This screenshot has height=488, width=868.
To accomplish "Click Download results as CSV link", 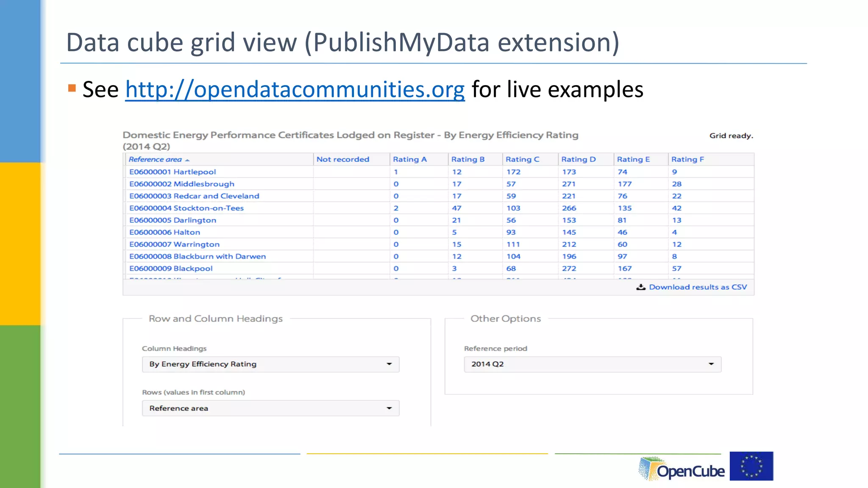I will [698, 287].
